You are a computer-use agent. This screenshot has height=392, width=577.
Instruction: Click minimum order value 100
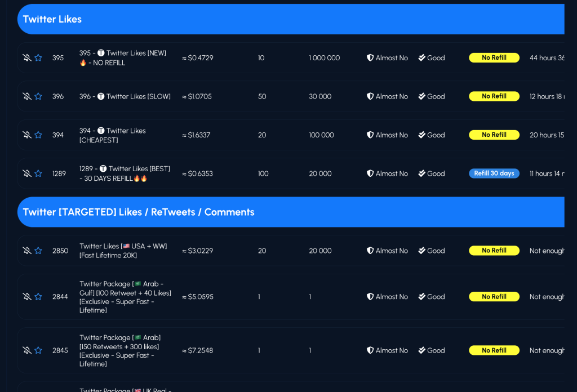(x=263, y=173)
